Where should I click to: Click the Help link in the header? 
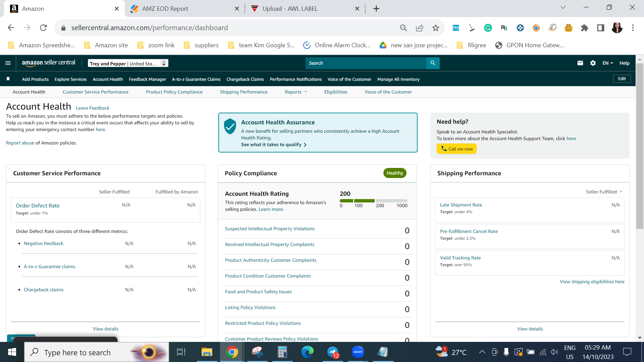[624, 63]
